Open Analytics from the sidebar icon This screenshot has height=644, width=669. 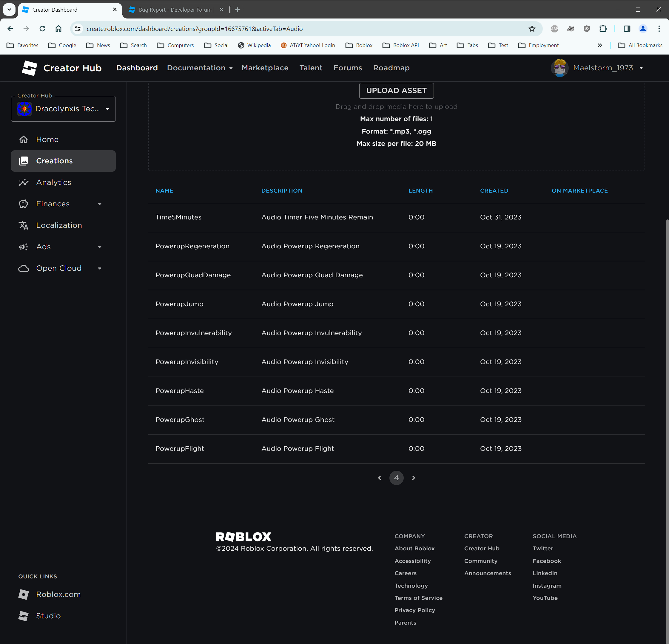click(x=24, y=182)
